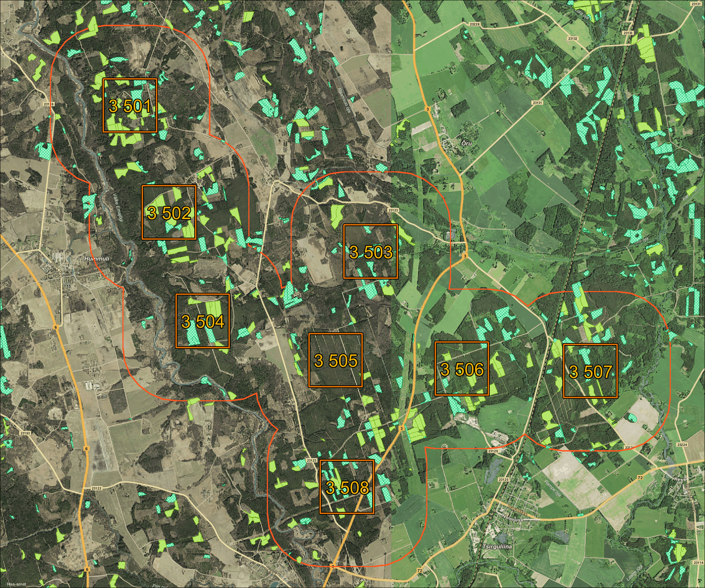Click the 23126 road number label
The image size is (705, 588).
click(493, 451)
